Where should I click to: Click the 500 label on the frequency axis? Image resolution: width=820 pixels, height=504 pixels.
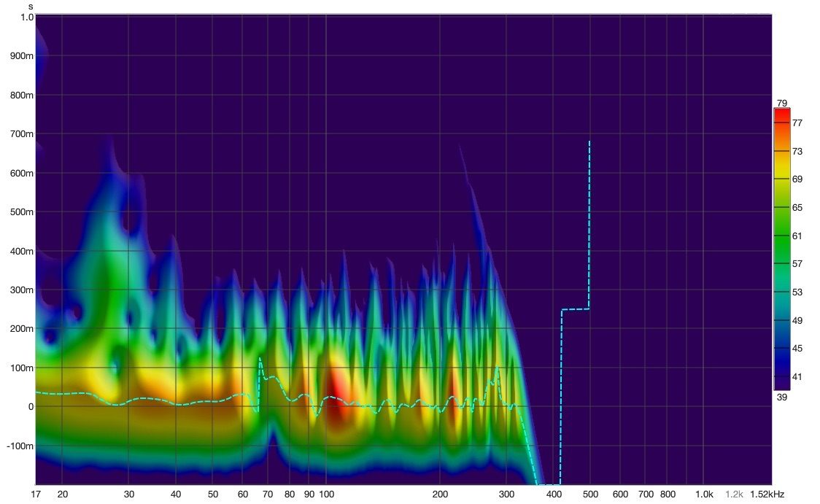point(590,495)
